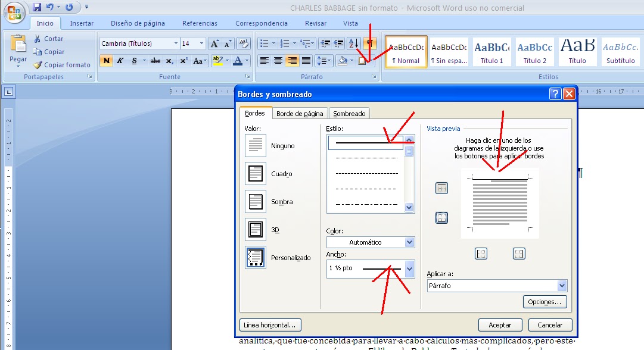Toggle strikethrough abc formatting
This screenshot has width=644, height=350.
pyautogui.click(x=155, y=61)
